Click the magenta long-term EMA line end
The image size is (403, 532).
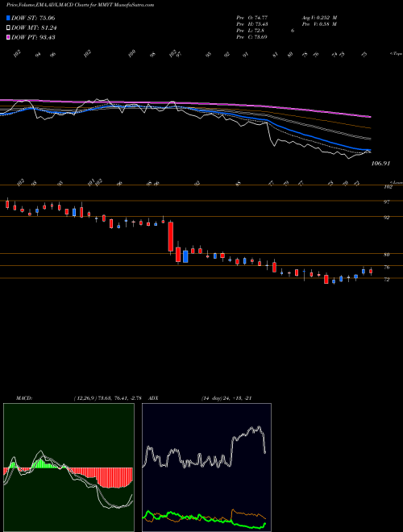tap(369, 117)
